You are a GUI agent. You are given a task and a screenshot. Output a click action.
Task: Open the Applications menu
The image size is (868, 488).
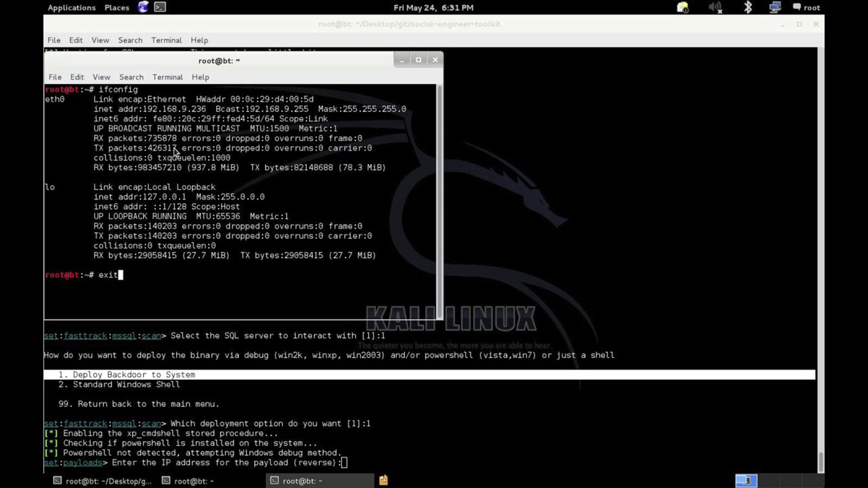pyautogui.click(x=72, y=8)
